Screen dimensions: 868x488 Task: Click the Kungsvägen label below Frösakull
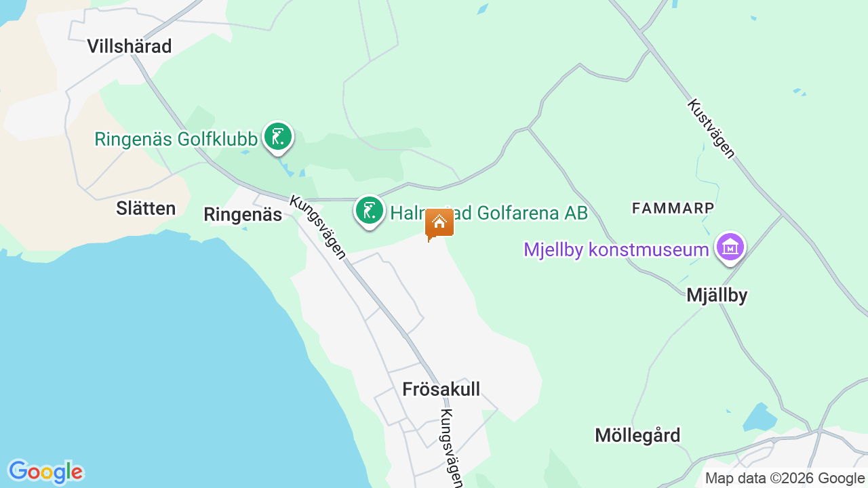(x=452, y=447)
